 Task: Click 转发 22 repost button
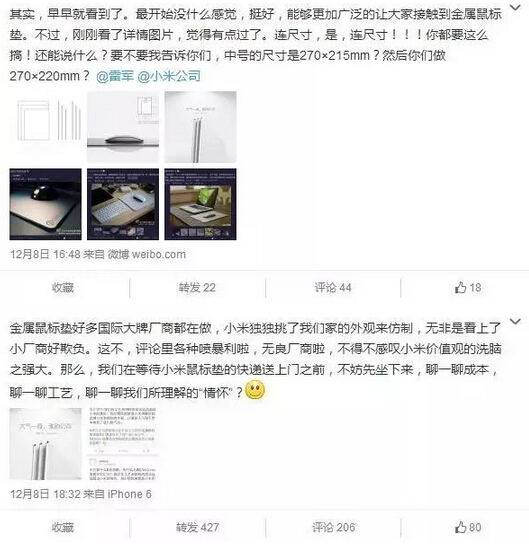pyautogui.click(x=197, y=288)
